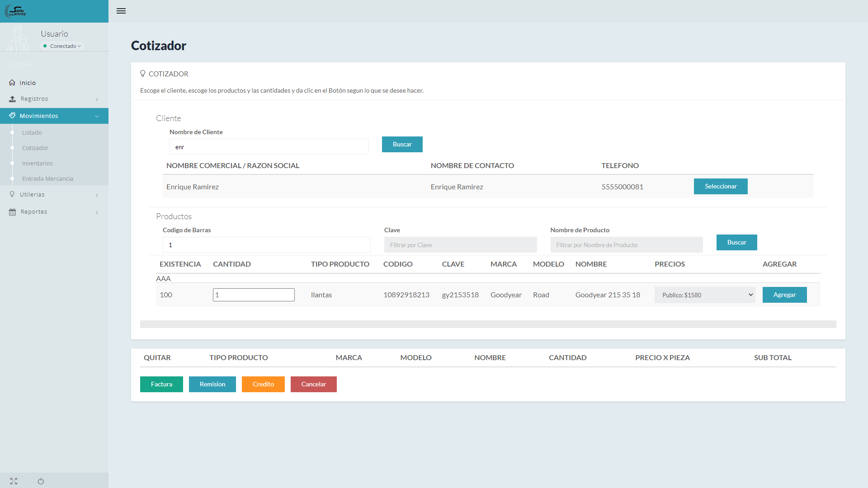Open Listado in the sidebar
This screenshot has width=868, height=488.
click(32, 133)
